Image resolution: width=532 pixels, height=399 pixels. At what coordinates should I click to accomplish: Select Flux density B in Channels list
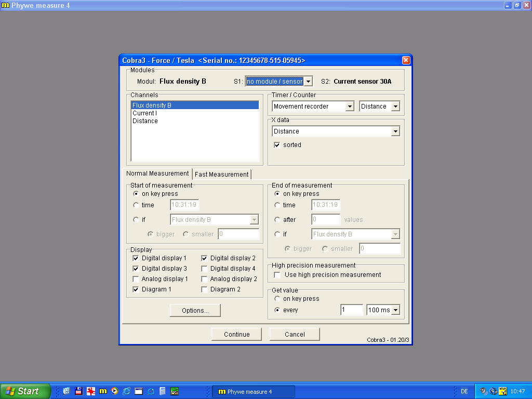tap(195, 105)
